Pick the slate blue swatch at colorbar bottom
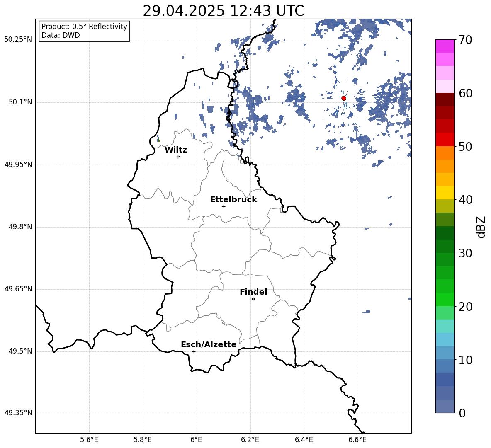 click(445, 406)
